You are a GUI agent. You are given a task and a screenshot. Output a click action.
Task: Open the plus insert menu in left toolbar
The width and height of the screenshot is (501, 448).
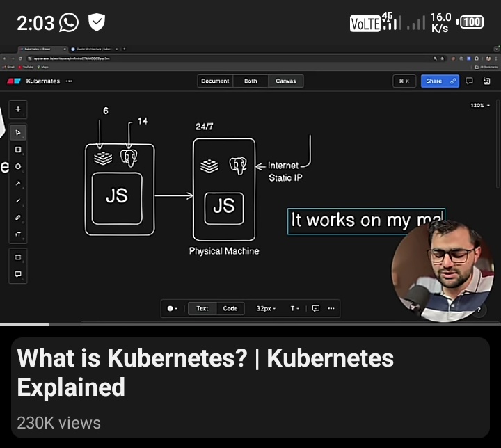tap(18, 109)
